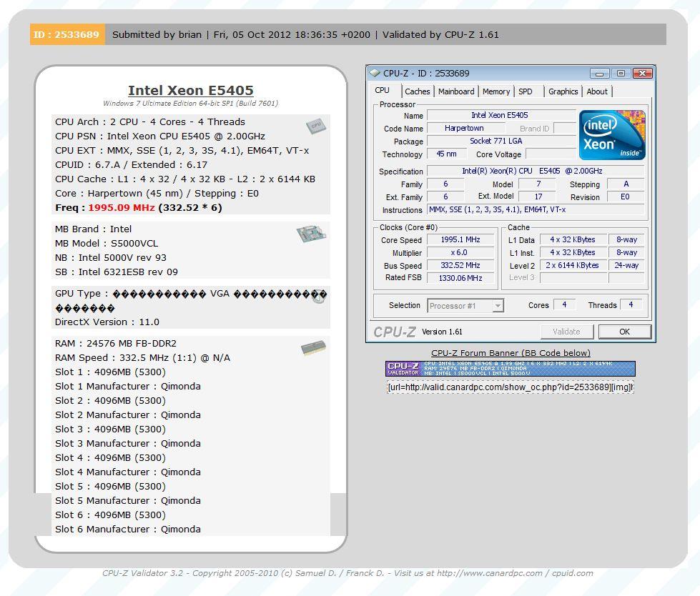Click the Windows 7 Ultimate Edition subtitle
The width and height of the screenshot is (700, 596).
[x=191, y=103]
